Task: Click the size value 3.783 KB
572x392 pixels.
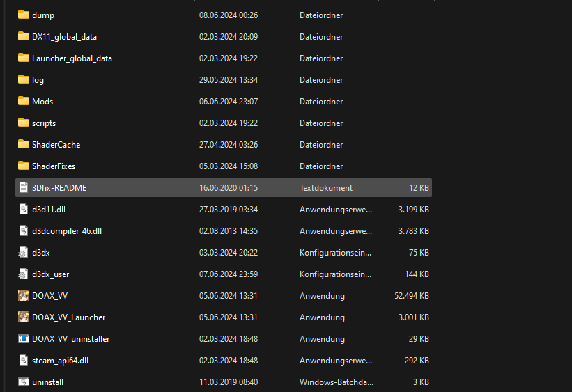Action: [x=413, y=231]
